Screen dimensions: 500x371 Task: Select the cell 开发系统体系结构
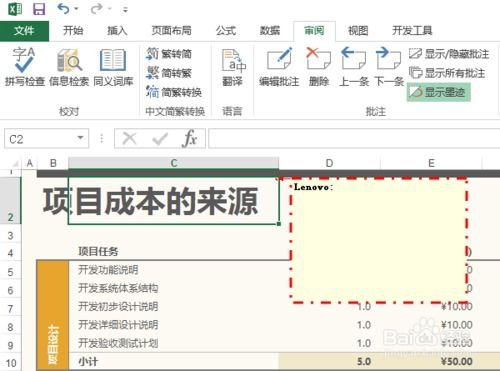coord(118,288)
